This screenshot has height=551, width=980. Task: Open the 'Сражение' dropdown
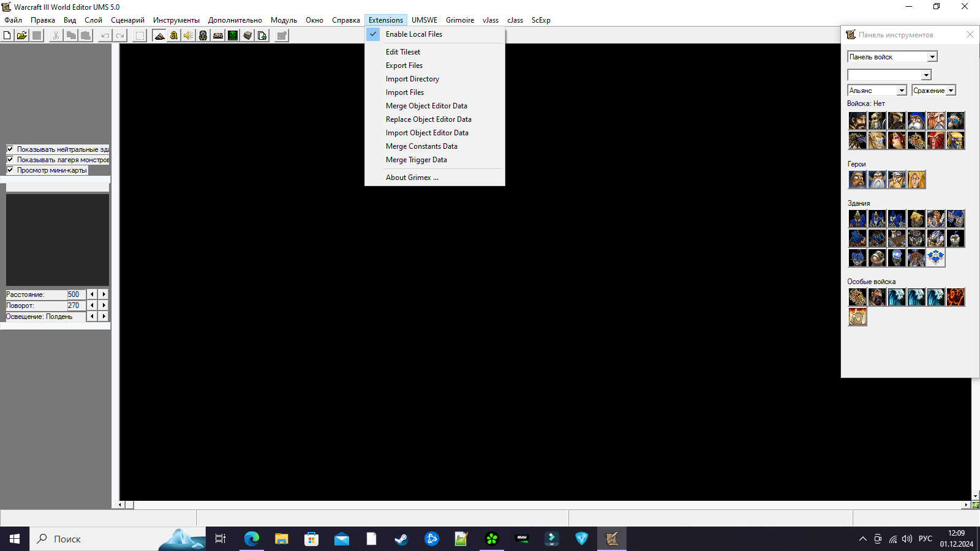point(951,91)
